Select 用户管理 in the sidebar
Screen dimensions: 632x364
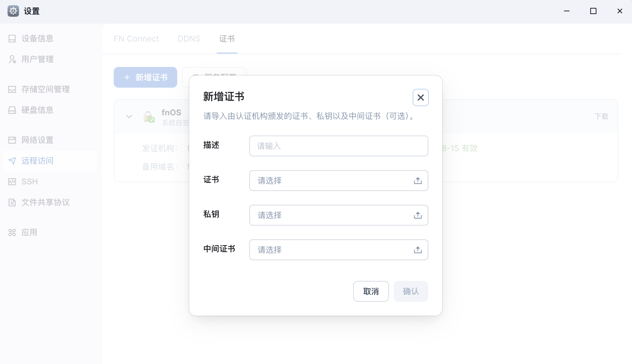pyautogui.click(x=37, y=59)
